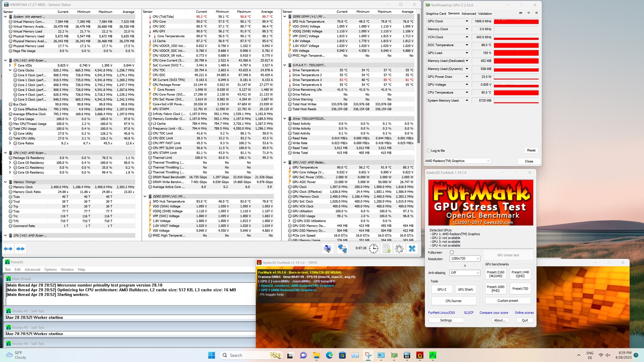Click FurMark CPU burner button
Viewport: 644px width, 362px height.
tap(453, 301)
